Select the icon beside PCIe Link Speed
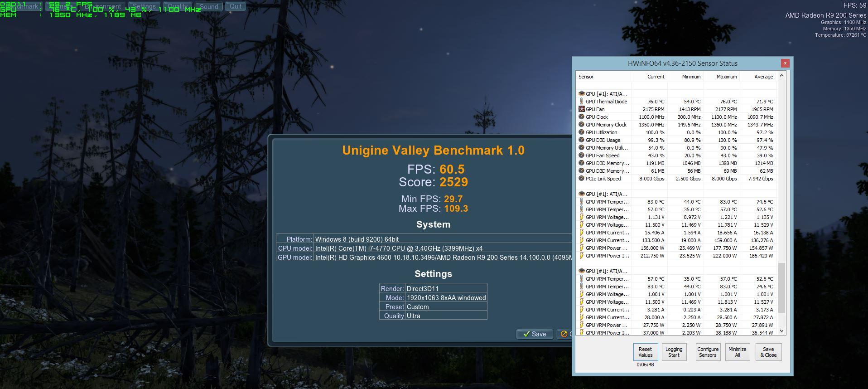Screen dimensions: 868x389 tap(581, 179)
